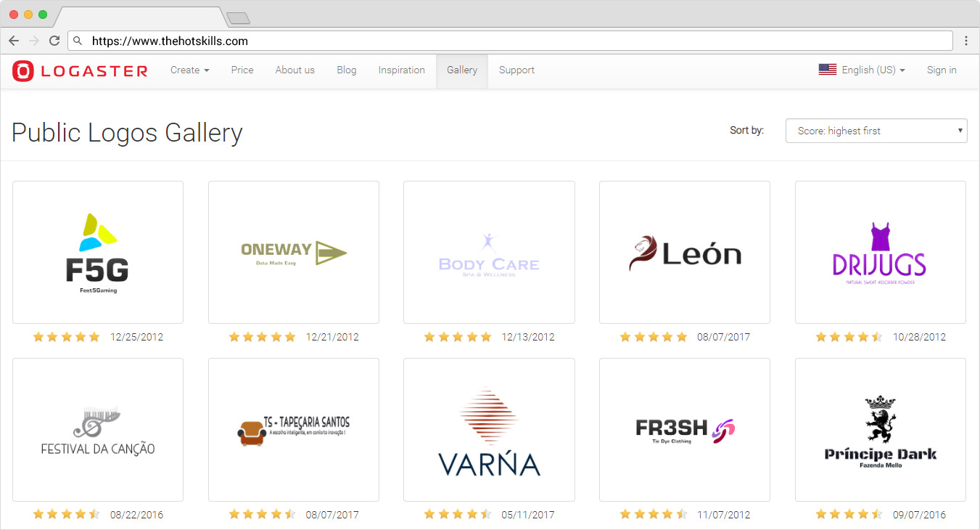Click the Sign in link
This screenshot has height=530, width=980.
[942, 70]
